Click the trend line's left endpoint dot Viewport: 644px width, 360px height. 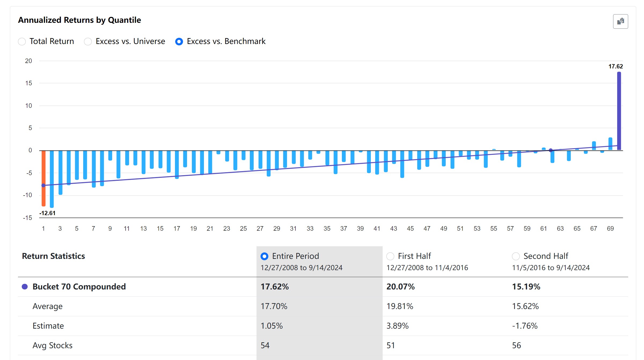point(43,185)
